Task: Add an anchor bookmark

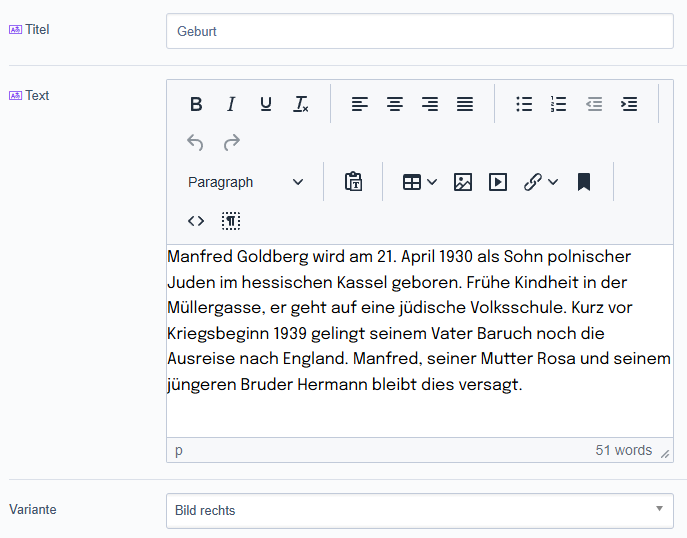Action: (x=584, y=182)
